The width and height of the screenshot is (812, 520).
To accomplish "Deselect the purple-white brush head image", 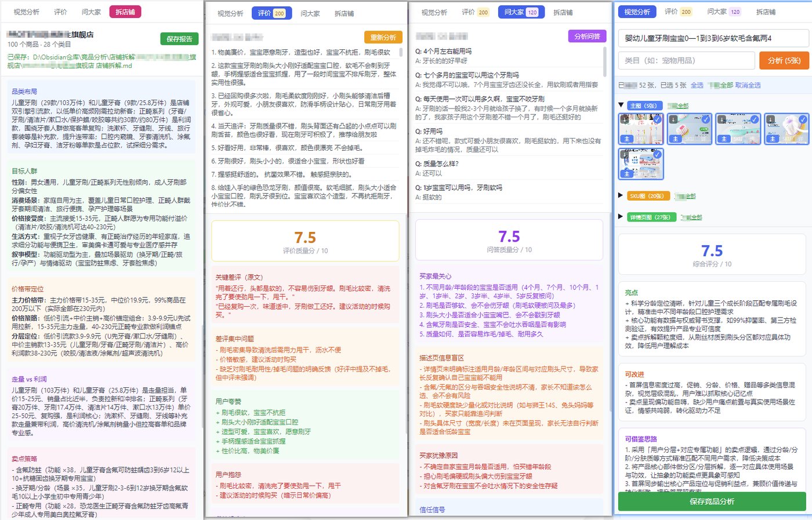I will [803, 119].
